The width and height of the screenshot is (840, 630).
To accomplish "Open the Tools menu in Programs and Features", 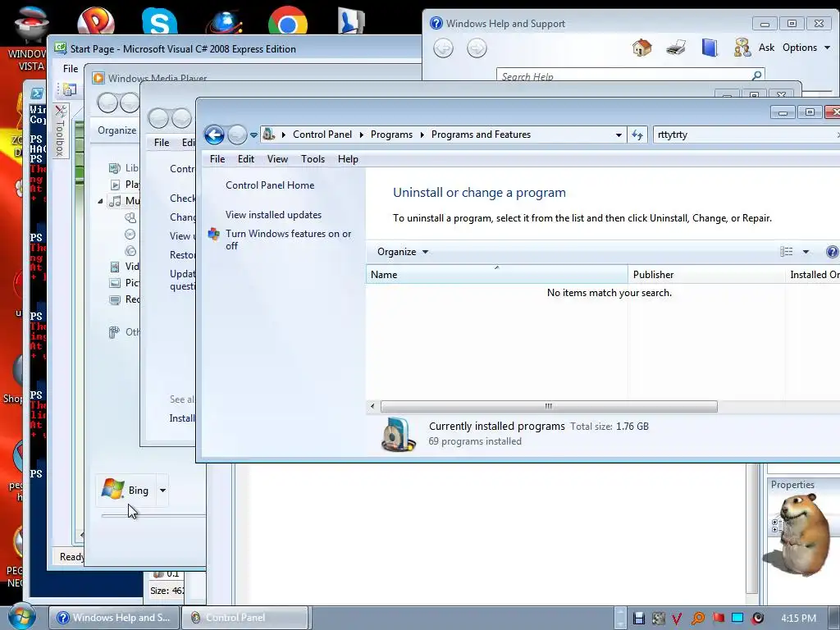I will [313, 159].
